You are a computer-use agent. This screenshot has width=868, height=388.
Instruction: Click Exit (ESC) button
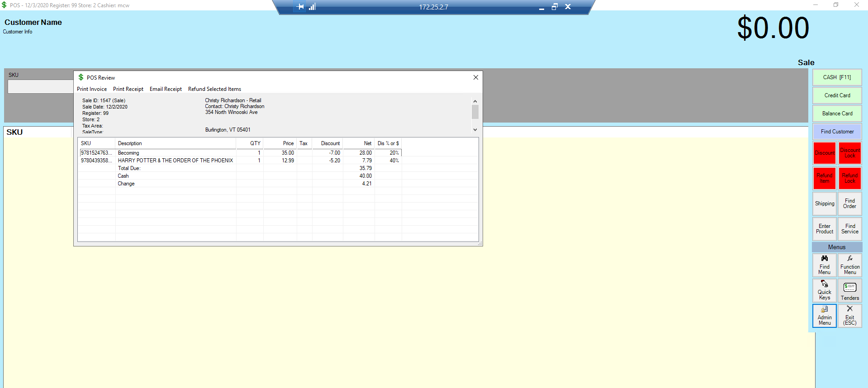[x=849, y=316]
